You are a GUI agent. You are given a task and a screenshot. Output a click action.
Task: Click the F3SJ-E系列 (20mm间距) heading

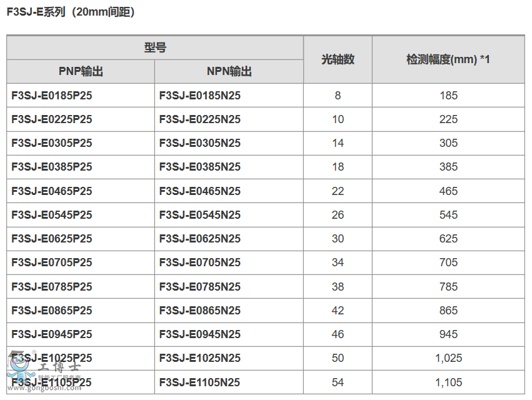click(x=71, y=12)
